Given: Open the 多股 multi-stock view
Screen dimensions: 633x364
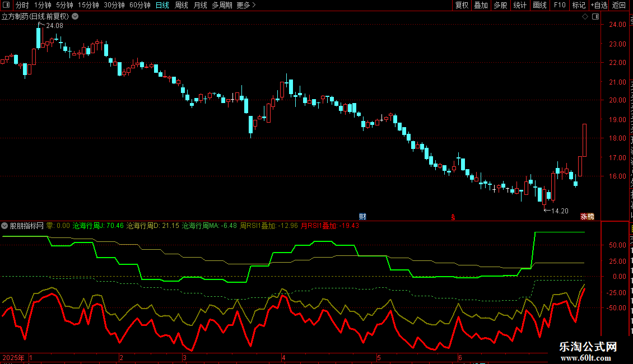Looking at the screenshot, I should coord(500,5).
